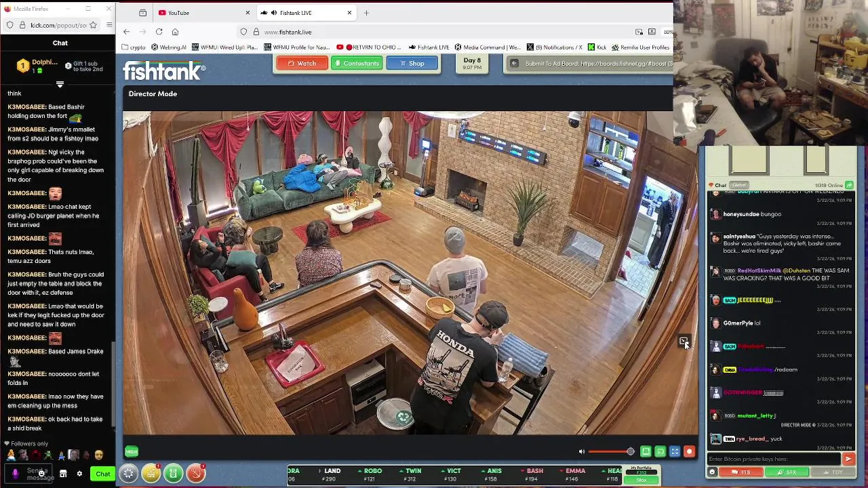Click the Watch tab
This screenshot has width=868, height=488.
point(302,63)
